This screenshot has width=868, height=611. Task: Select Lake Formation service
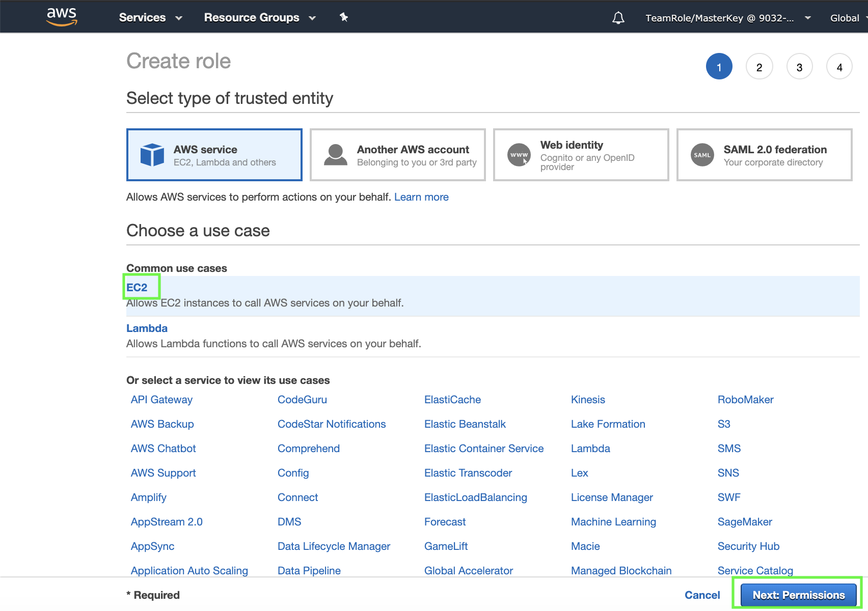[608, 424]
